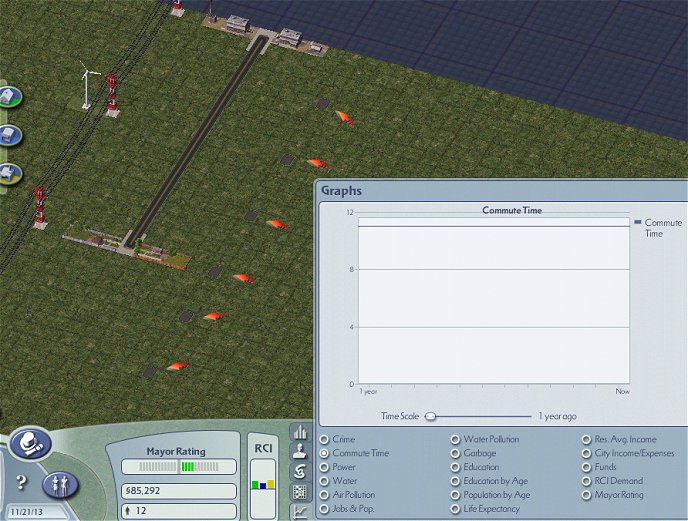
Task: Open the help question mark
Action: (x=21, y=482)
